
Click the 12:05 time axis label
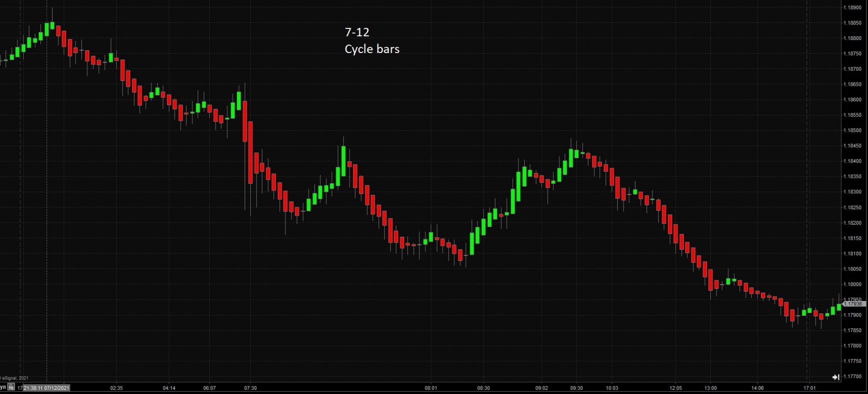click(676, 388)
